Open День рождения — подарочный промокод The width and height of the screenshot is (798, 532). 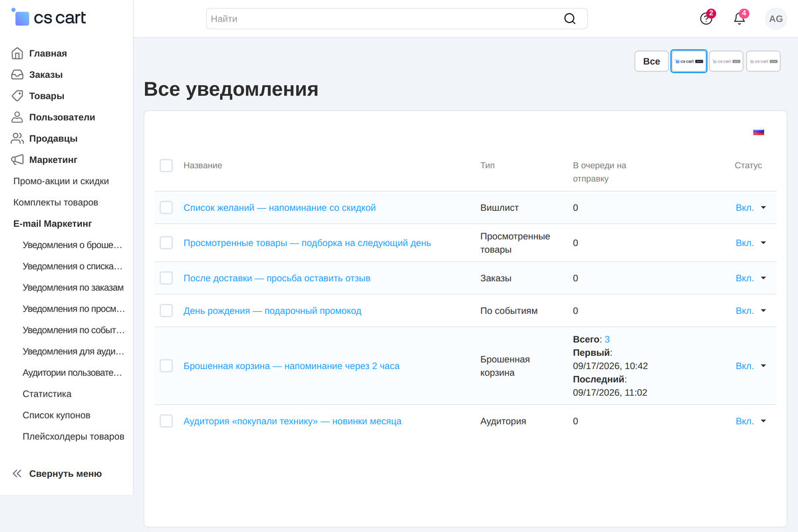click(x=273, y=311)
